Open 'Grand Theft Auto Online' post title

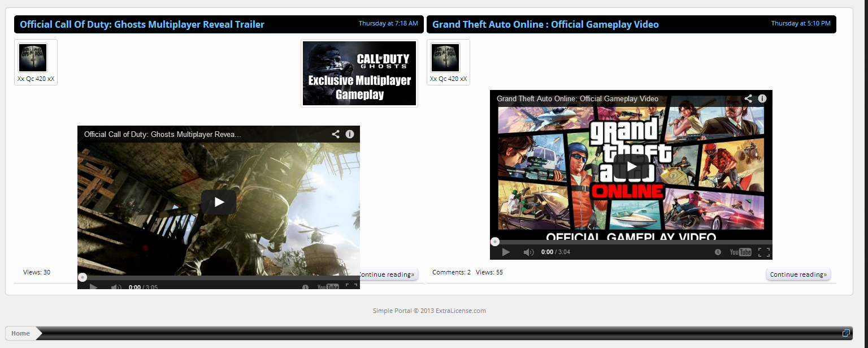tap(545, 24)
